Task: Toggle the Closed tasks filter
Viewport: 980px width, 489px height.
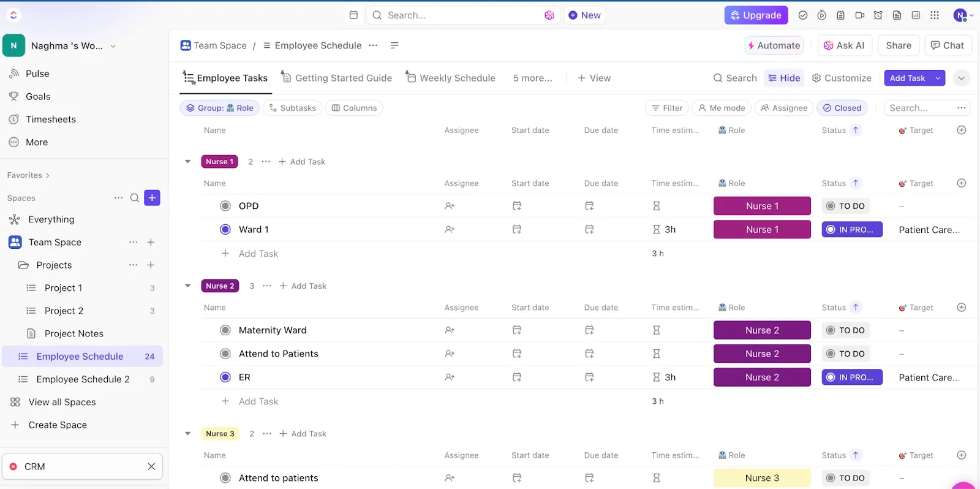Action: (842, 108)
